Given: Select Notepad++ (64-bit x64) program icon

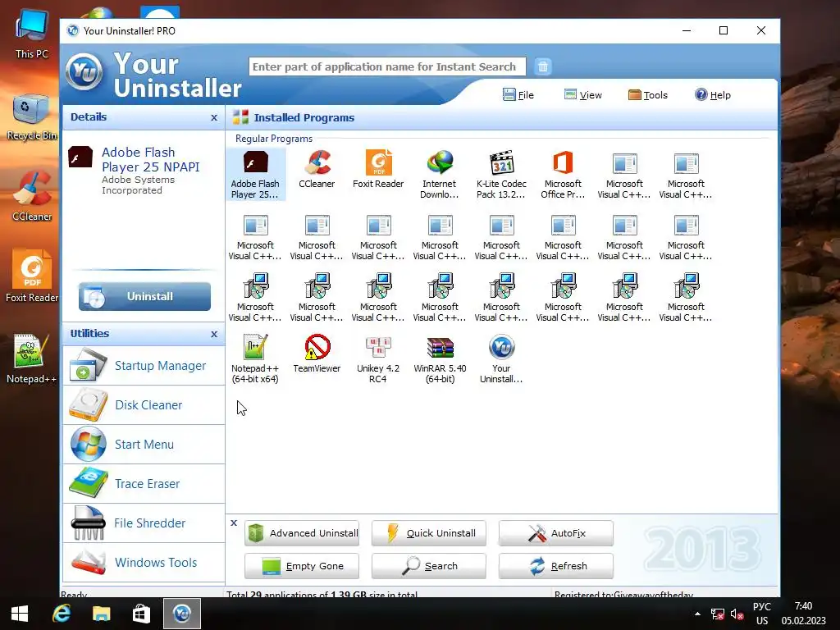Looking at the screenshot, I should [x=255, y=359].
